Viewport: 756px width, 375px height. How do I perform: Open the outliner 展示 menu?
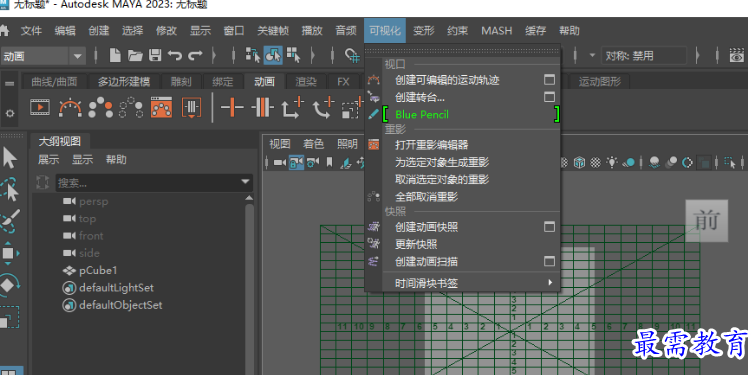pyautogui.click(x=49, y=160)
